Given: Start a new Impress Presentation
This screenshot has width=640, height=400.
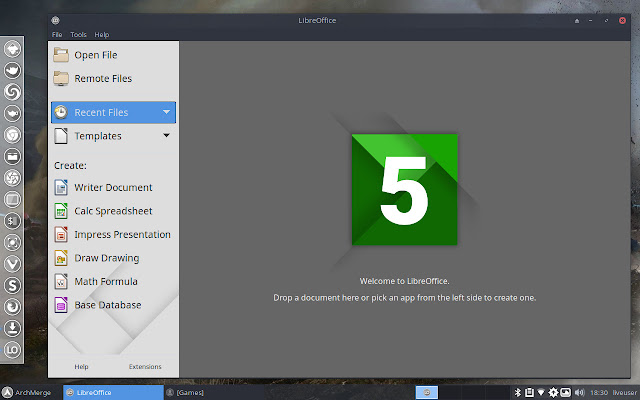Looking at the screenshot, I should click(x=113, y=234).
